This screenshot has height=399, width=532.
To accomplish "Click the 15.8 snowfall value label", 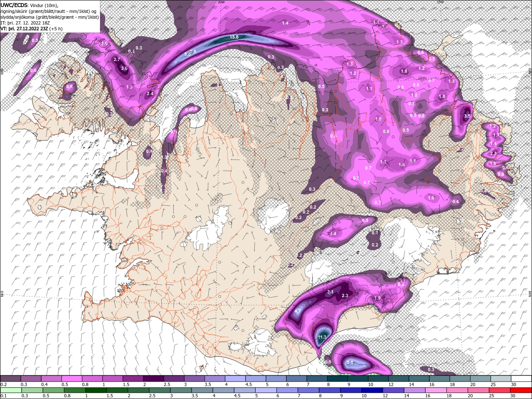I will click(x=234, y=37).
